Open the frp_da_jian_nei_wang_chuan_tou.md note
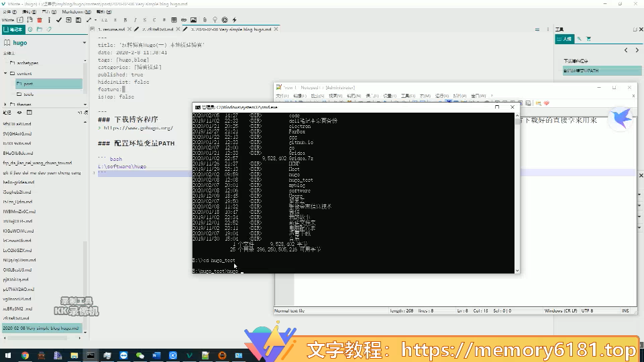This screenshot has width=644, height=362. pyautogui.click(x=38, y=163)
